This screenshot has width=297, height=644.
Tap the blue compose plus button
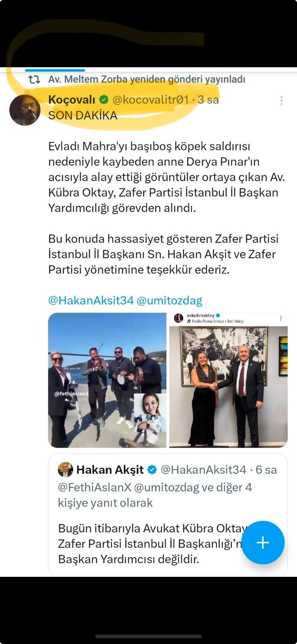point(263,543)
